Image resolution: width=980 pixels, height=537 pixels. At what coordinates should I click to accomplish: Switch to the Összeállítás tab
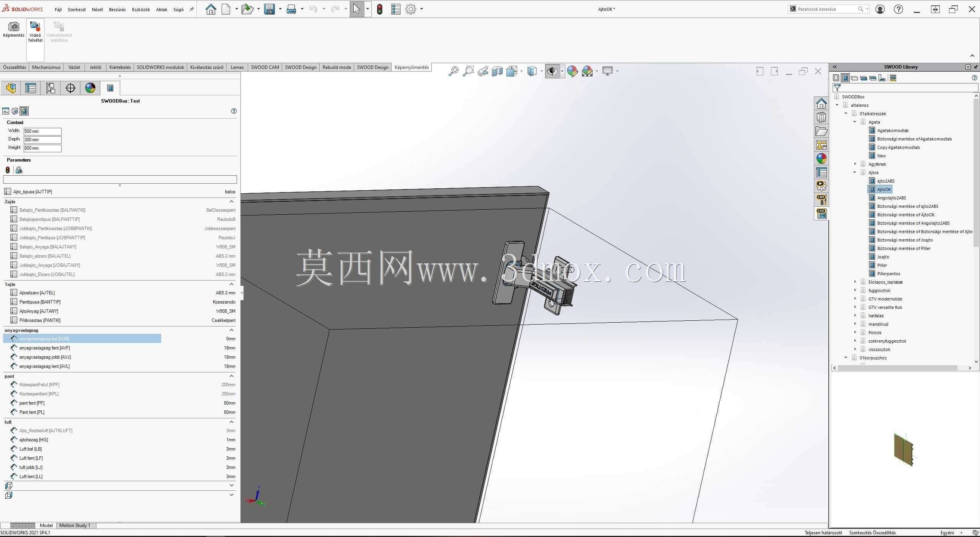(15, 67)
